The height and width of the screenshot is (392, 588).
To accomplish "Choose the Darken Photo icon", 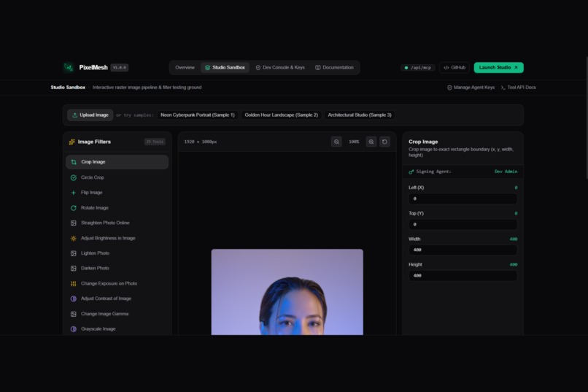I will pos(74,268).
